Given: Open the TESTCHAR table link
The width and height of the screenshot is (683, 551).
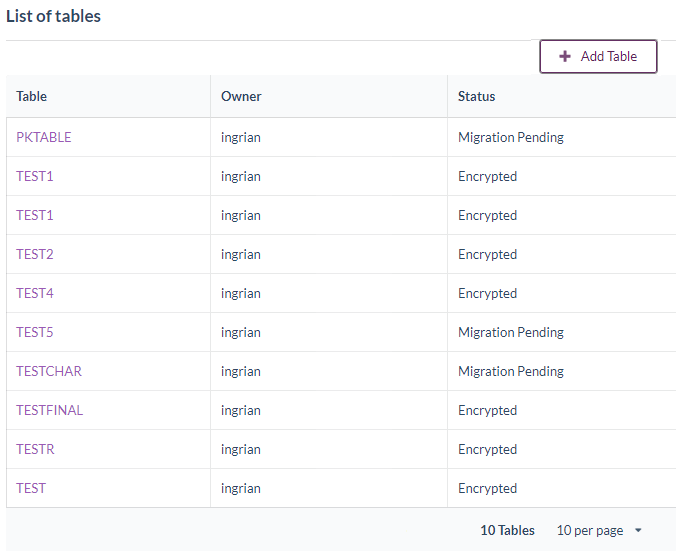Looking at the screenshot, I should [49, 371].
